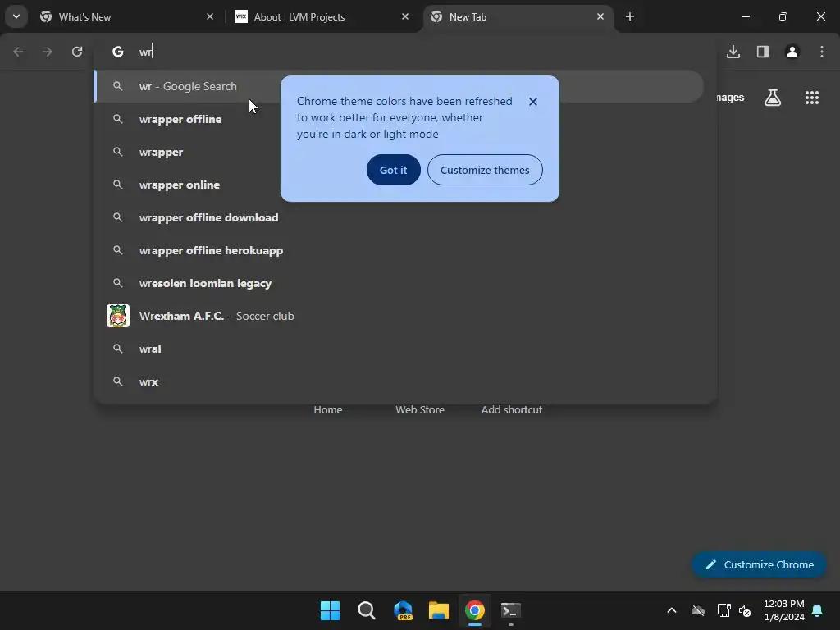Go back with the back arrow
This screenshot has height=630, width=840.
pos(18,52)
